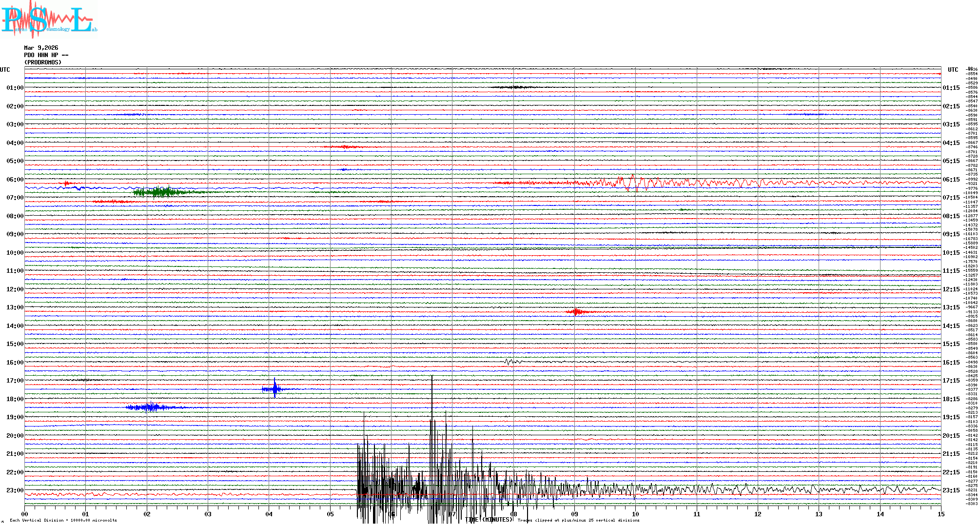Click minute marker 10 on bottom axis
980x527 pixels.
[635, 514]
